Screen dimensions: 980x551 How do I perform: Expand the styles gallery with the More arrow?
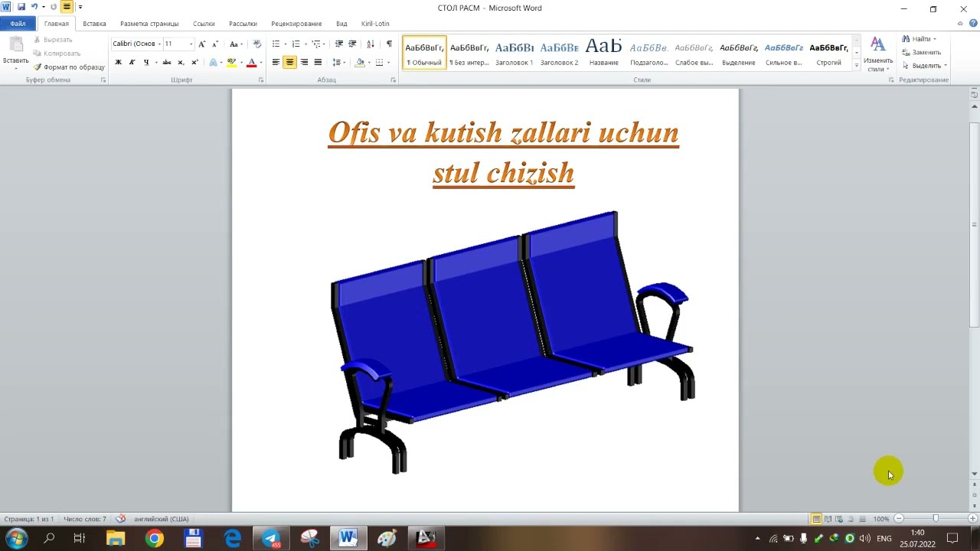pyautogui.click(x=856, y=67)
